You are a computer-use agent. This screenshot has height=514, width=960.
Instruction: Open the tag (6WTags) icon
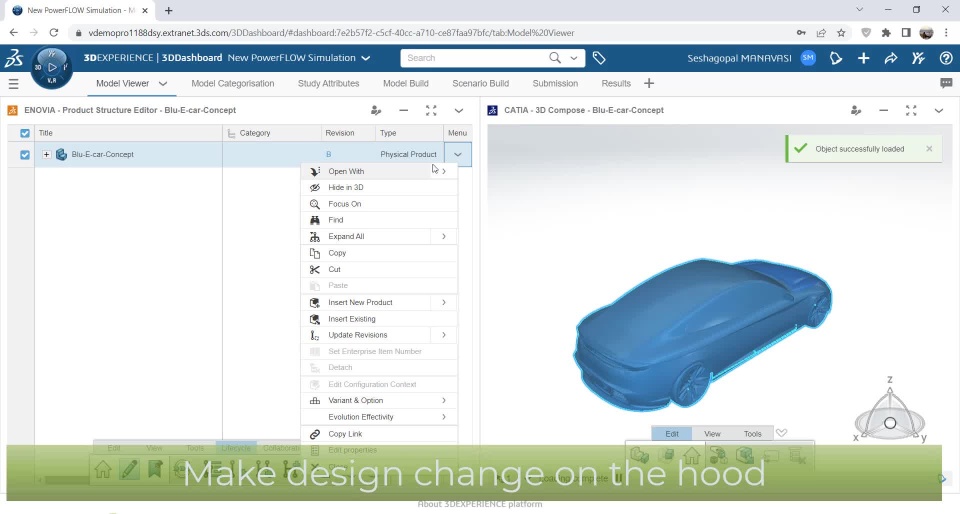(599, 58)
